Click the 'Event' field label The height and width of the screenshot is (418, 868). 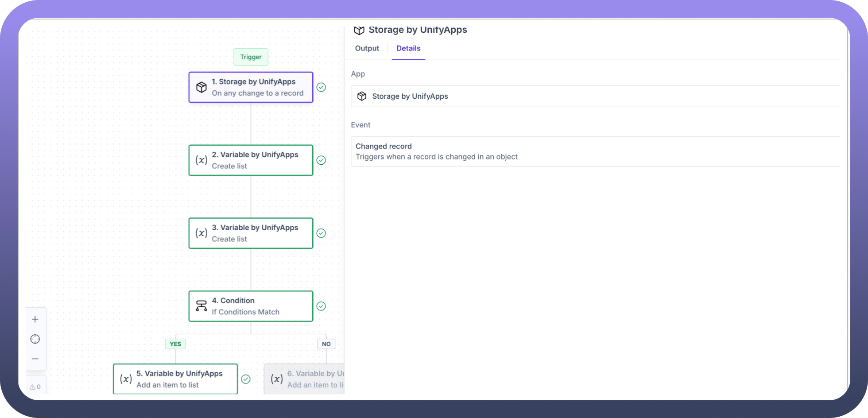(x=361, y=125)
